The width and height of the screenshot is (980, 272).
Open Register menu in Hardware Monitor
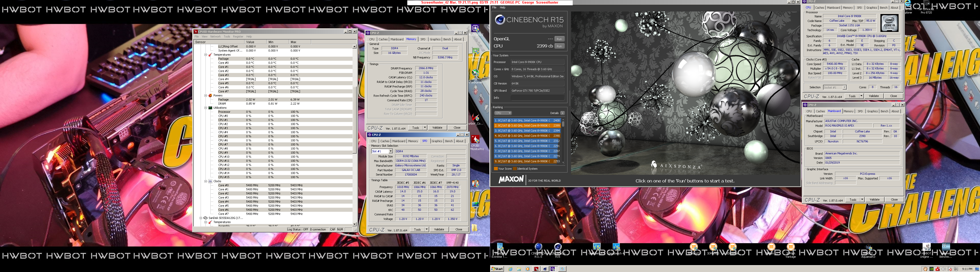(238, 36)
